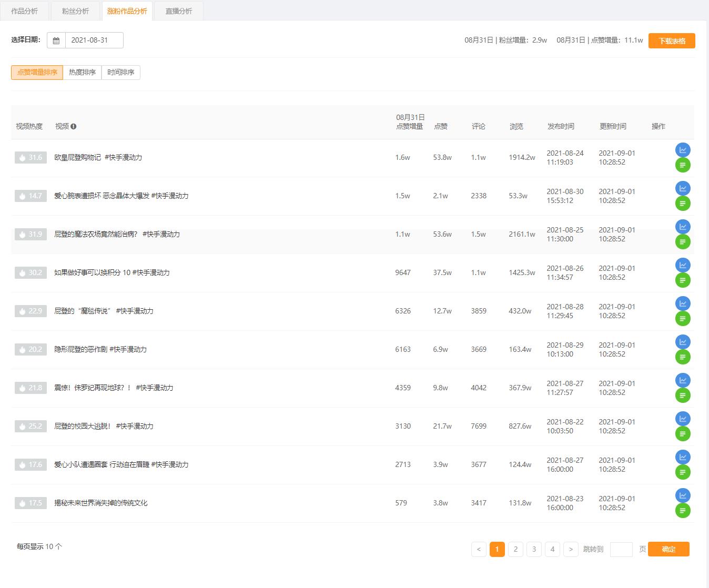Screen dimensions: 709x588
Task: Open video 如果做好事可以换积分 10
Action: point(112,272)
